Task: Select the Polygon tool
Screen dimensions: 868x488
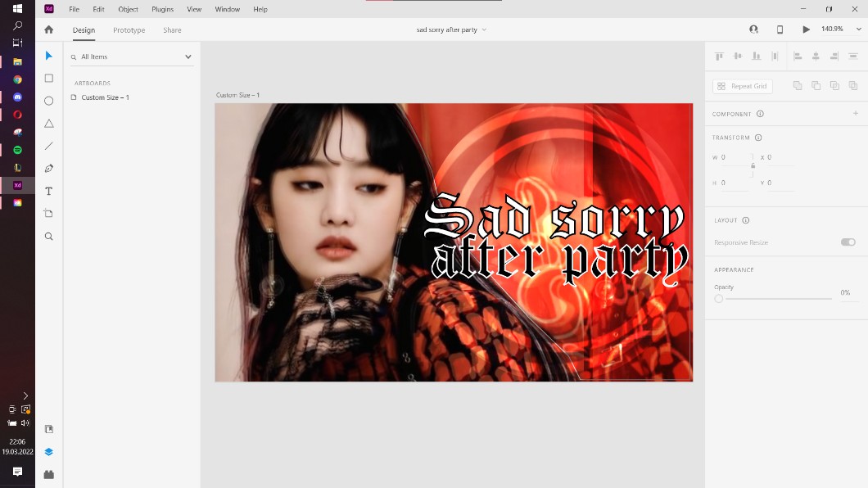Action: [x=49, y=124]
